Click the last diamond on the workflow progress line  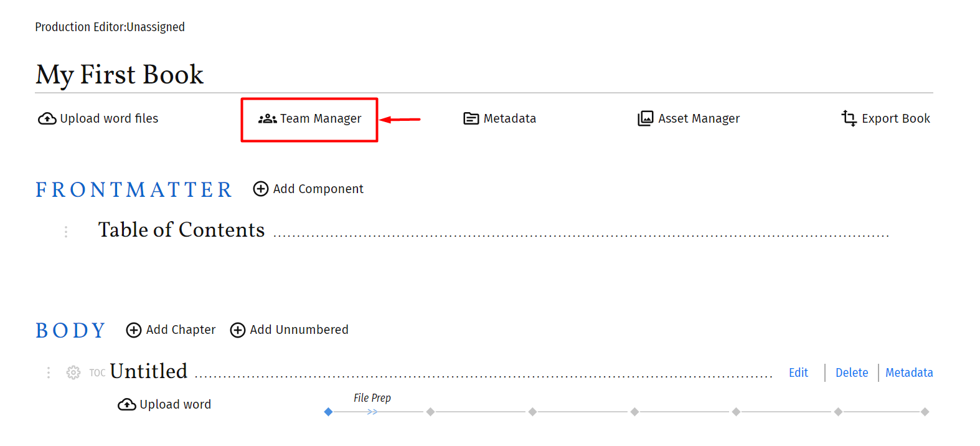tap(925, 412)
